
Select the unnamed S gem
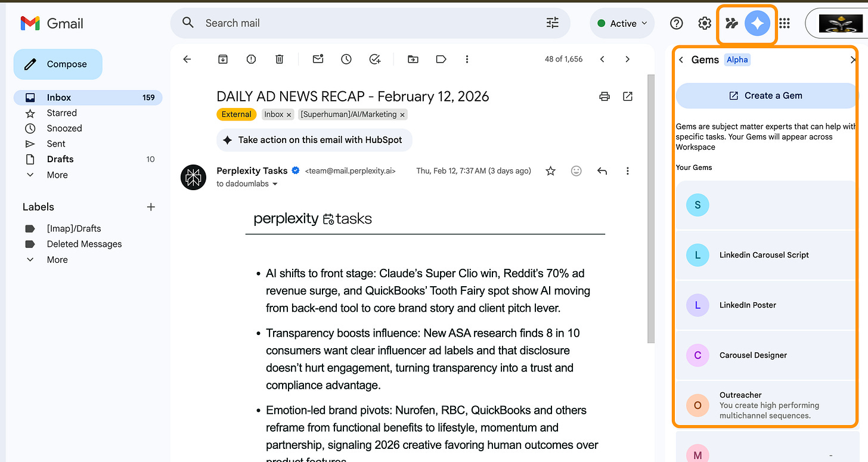click(x=766, y=204)
